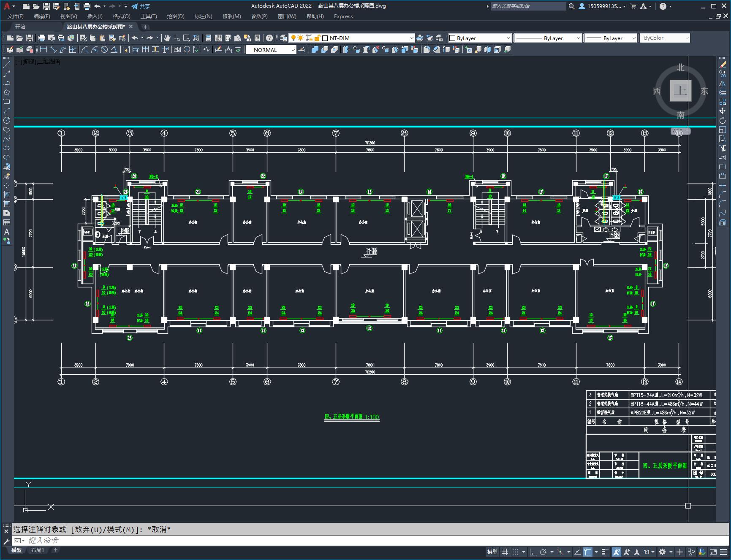Open the ByLayer lineweight dropdown

point(610,38)
